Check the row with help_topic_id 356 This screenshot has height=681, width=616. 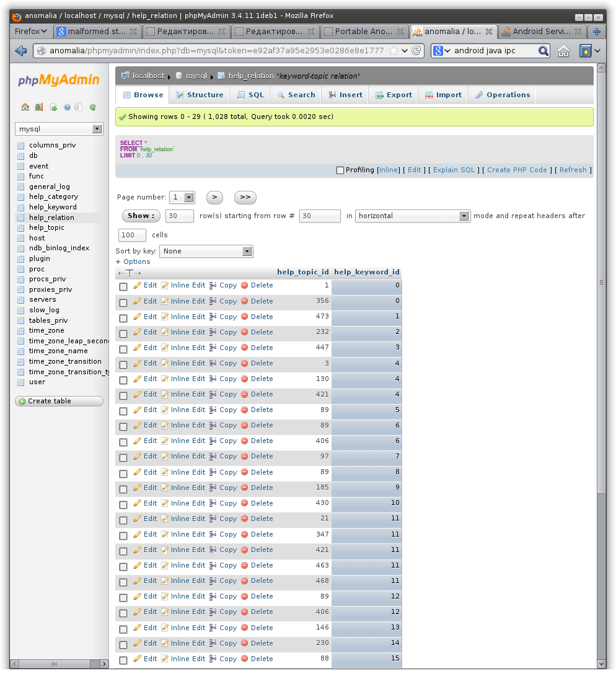tap(123, 302)
